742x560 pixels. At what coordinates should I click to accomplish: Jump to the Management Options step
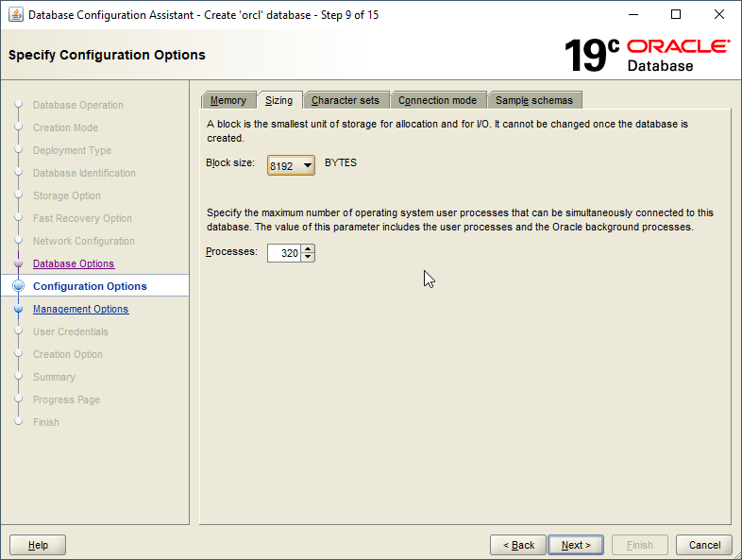[x=81, y=309]
